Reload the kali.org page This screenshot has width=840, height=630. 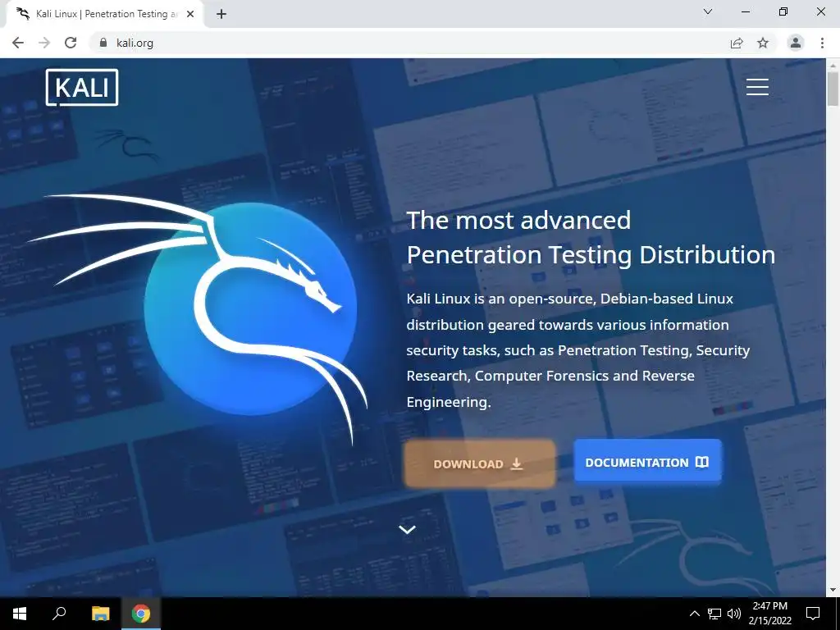(71, 43)
